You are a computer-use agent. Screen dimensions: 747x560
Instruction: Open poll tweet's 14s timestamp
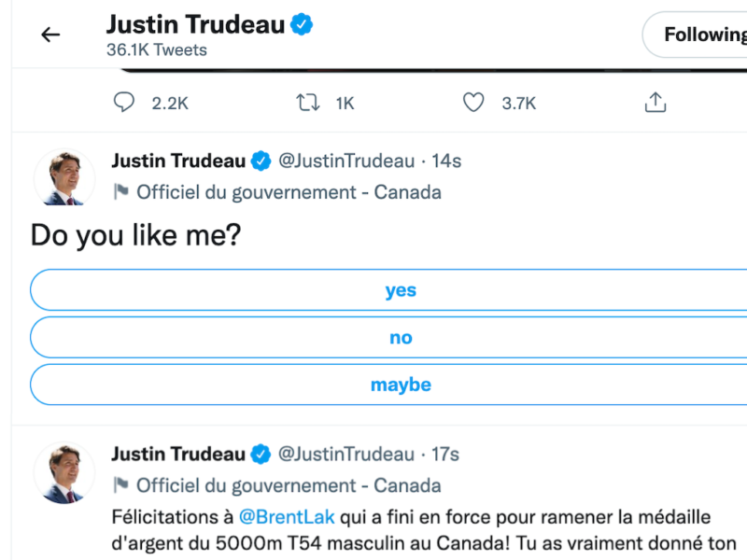(445, 161)
